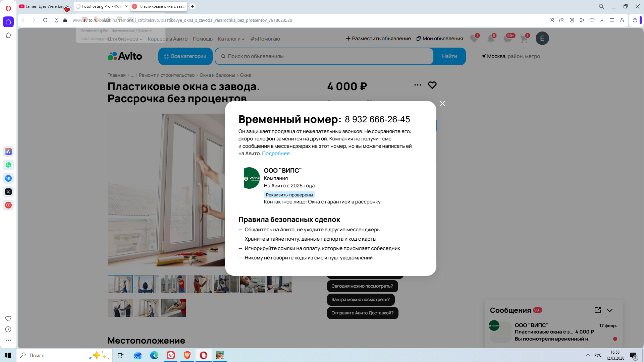Collapse the Сообщения chat panel

[610, 310]
